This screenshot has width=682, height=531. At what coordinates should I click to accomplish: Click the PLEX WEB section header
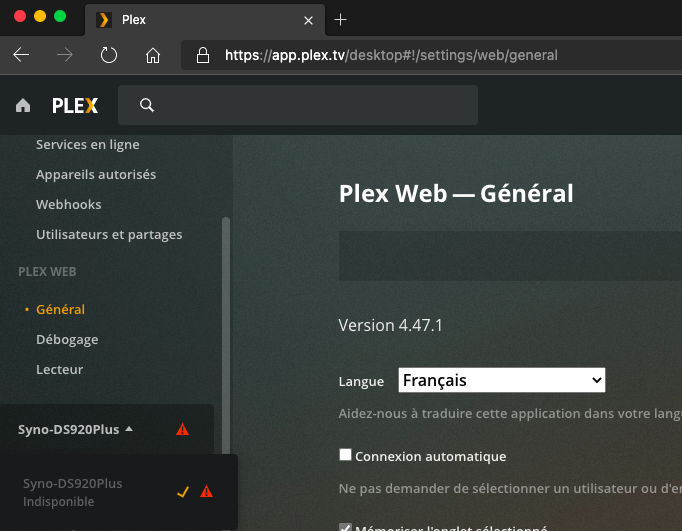[47, 271]
